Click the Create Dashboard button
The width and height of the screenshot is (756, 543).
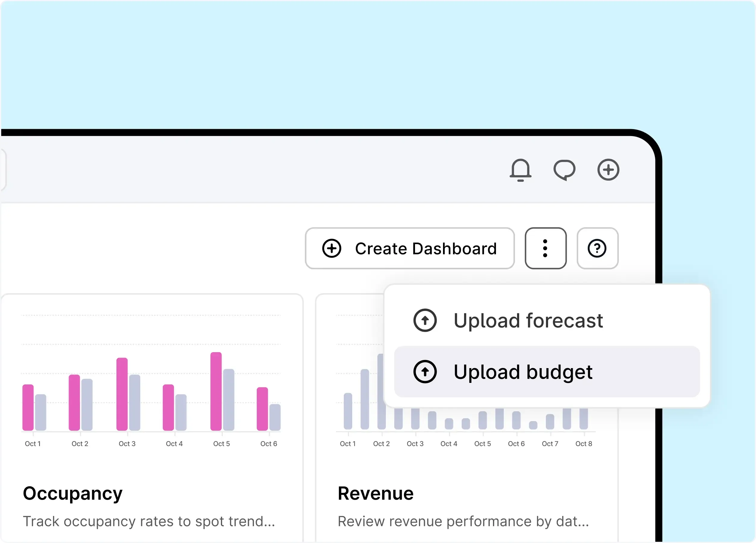[410, 248]
